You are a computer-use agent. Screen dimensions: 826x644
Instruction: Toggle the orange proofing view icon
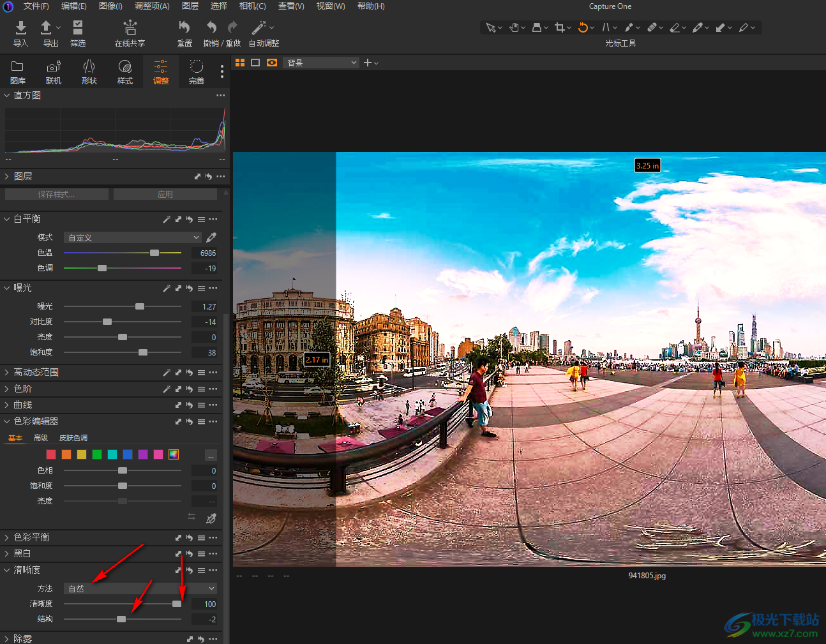(272, 63)
